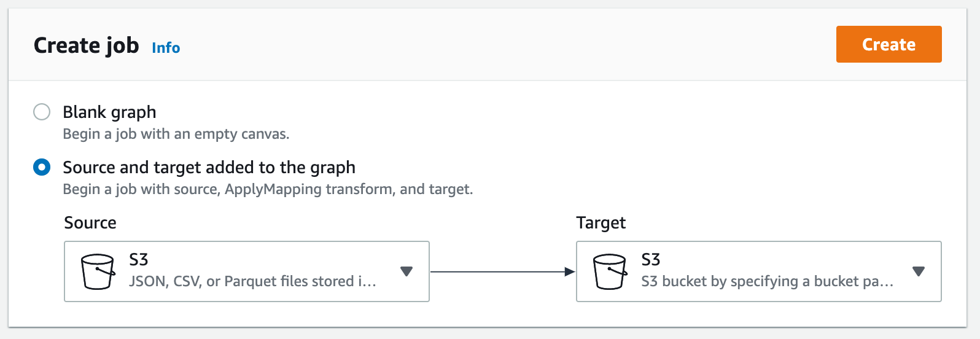
Task: Click the S3 title inside the Source selector
Action: point(139,260)
